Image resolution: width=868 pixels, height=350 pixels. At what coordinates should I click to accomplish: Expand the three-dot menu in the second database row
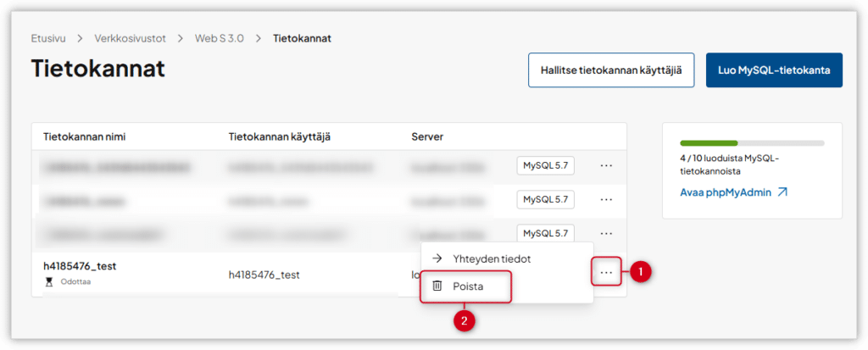[x=606, y=199]
